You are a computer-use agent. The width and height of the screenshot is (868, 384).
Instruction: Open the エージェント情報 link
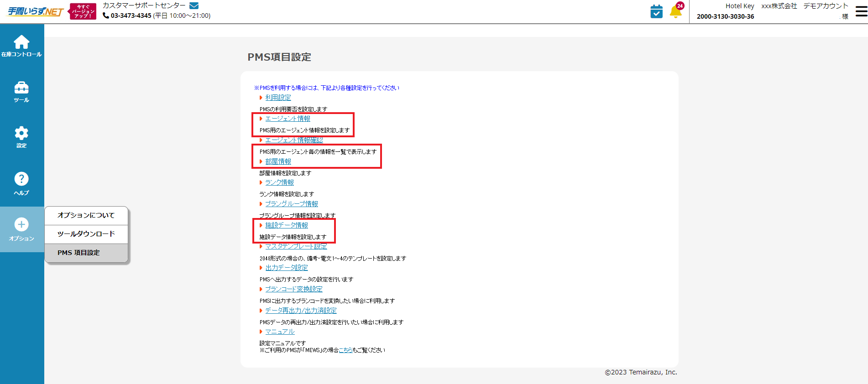tap(288, 119)
